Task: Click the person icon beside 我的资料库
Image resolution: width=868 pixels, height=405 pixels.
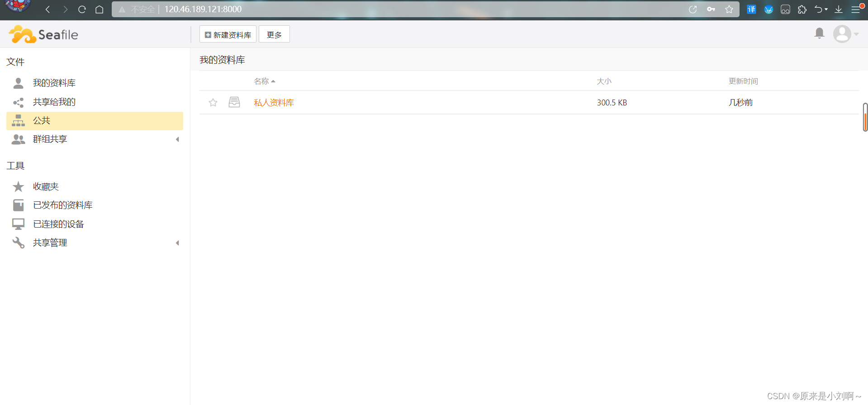Action: point(18,83)
